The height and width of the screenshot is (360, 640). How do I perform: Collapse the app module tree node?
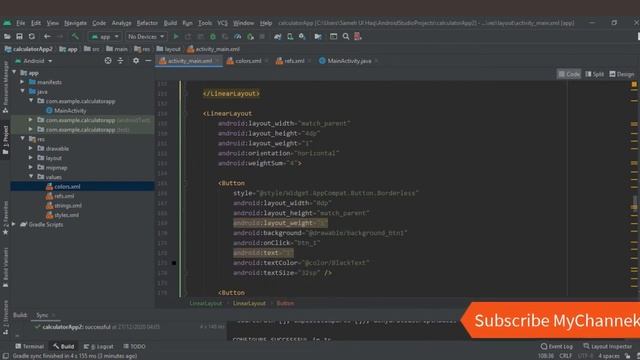pyautogui.click(x=14, y=72)
